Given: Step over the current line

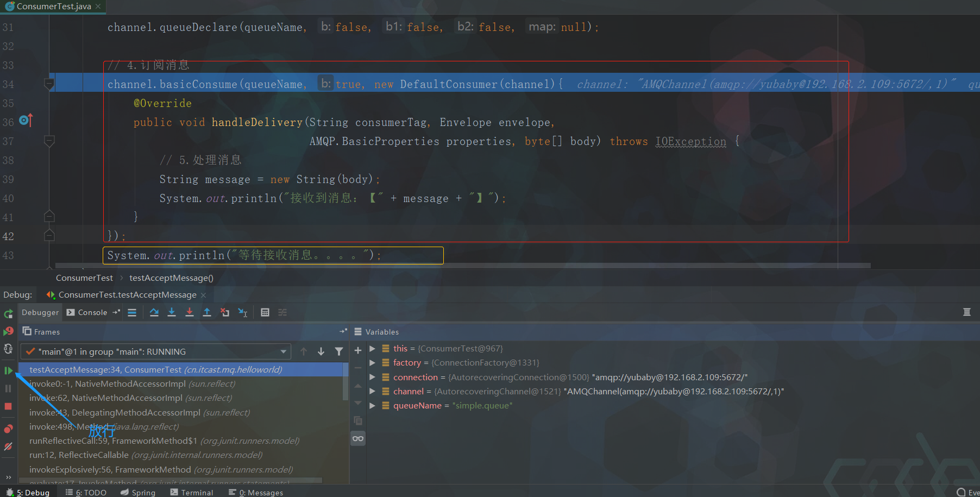Looking at the screenshot, I should [154, 312].
